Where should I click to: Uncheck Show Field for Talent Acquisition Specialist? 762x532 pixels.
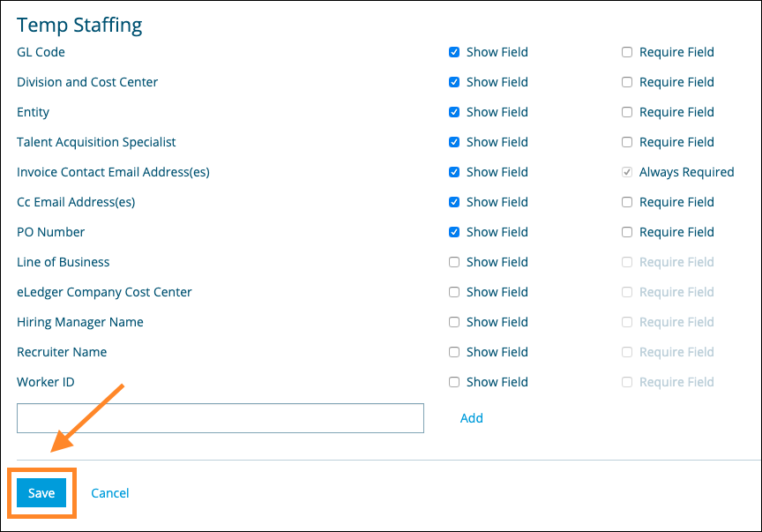click(x=454, y=142)
